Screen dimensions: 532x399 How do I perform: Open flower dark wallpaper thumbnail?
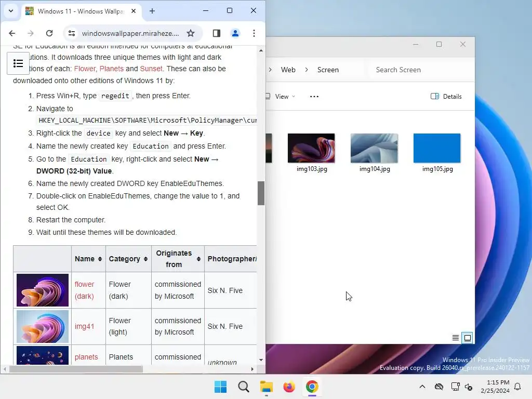(x=43, y=290)
